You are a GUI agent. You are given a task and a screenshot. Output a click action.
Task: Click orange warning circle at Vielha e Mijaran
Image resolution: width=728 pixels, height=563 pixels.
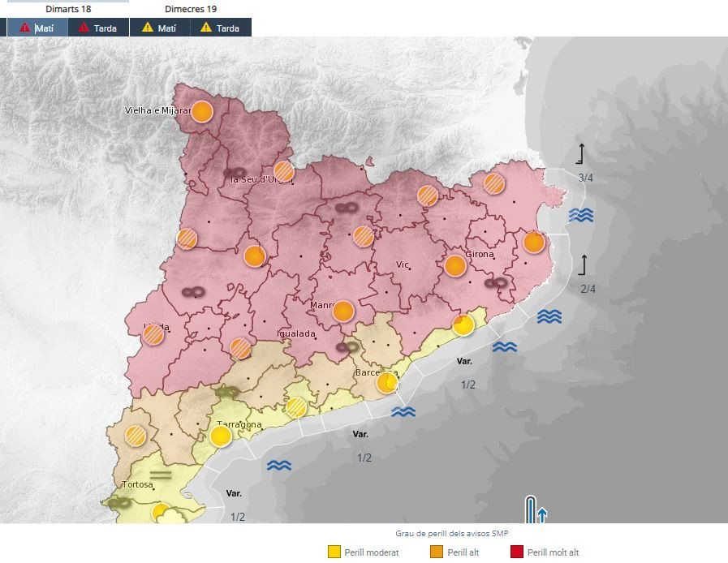click(x=202, y=112)
